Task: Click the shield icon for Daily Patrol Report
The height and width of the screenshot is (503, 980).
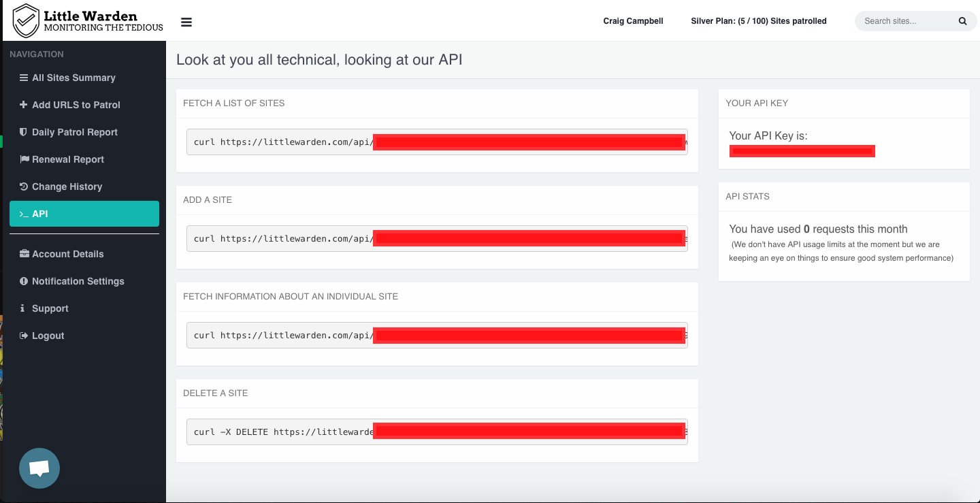Action: point(23,132)
